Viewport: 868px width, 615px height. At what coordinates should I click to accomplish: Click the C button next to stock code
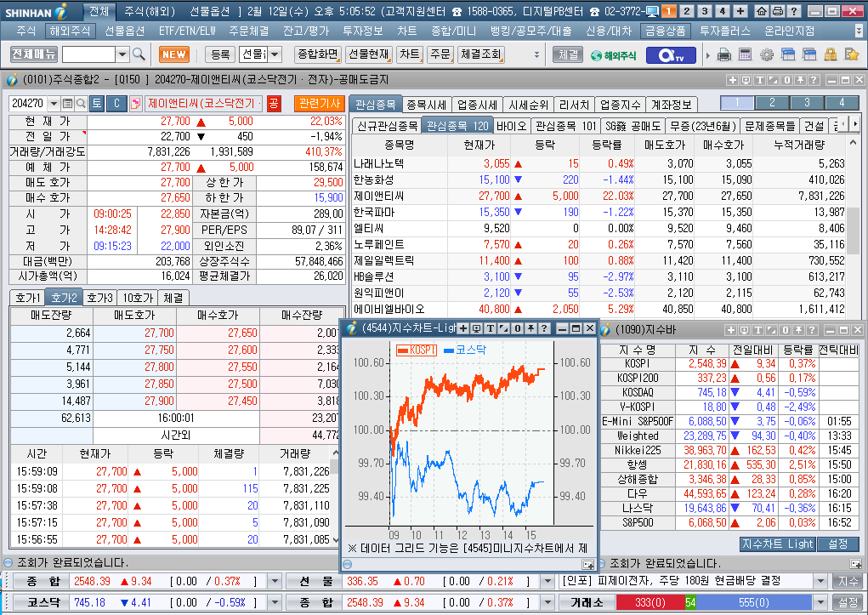pos(116,103)
